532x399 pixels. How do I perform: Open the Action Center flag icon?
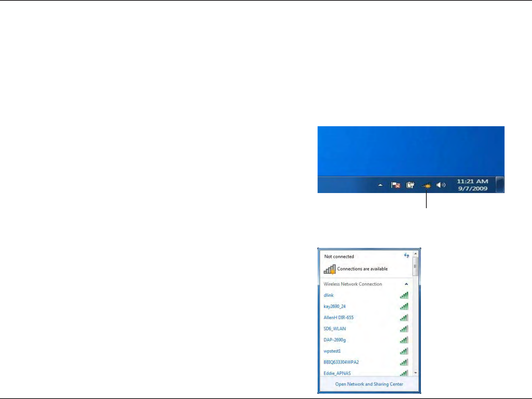coord(396,185)
